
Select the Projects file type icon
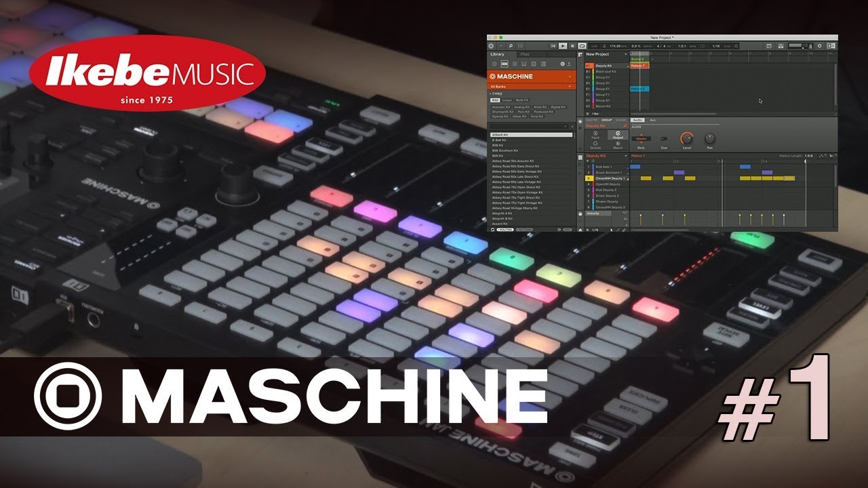point(494,64)
